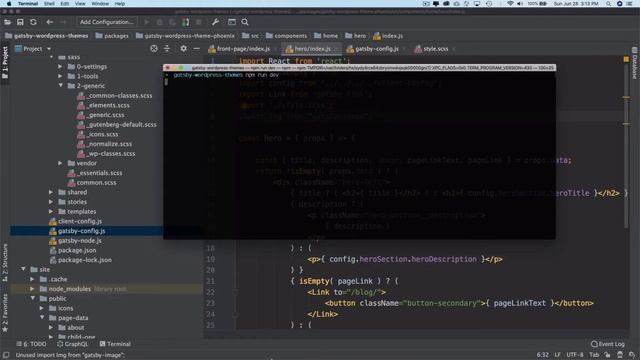
Task: Click the Save All floppy disk icon
Action: pyautogui.click(x=20, y=22)
